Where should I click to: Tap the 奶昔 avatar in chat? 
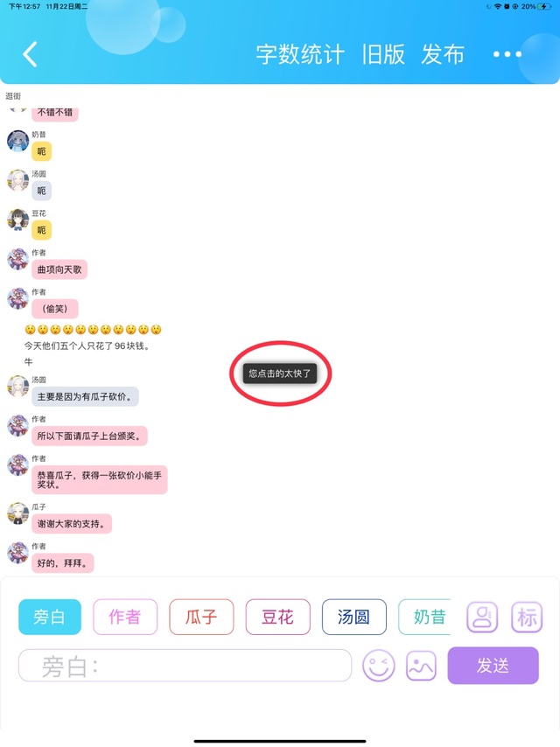18,142
